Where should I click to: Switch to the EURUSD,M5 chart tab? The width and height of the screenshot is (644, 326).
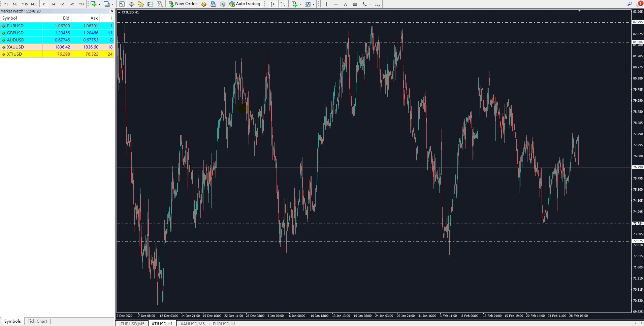pos(132,324)
